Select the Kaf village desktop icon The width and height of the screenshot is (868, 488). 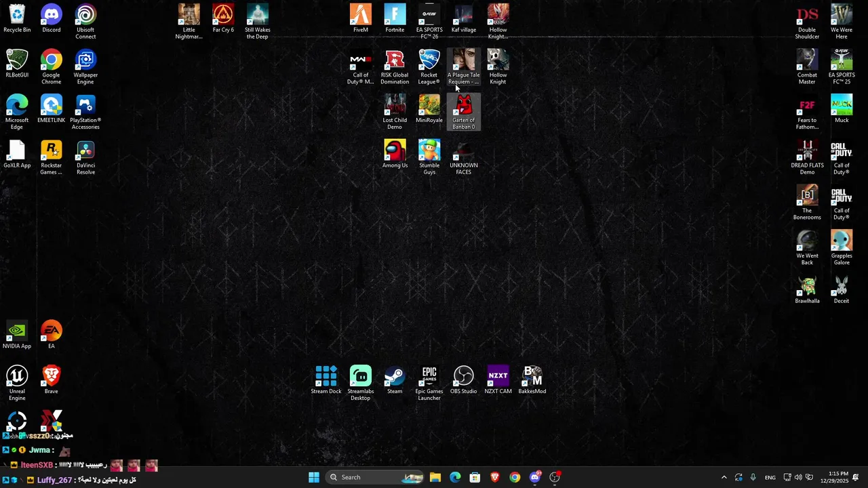pos(464,19)
